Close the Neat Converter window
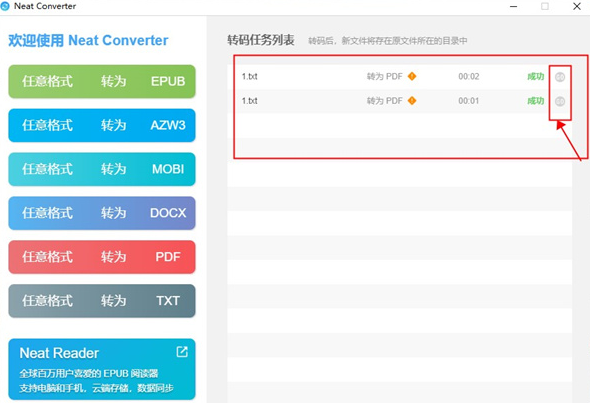The height and width of the screenshot is (403, 590). [x=577, y=6]
